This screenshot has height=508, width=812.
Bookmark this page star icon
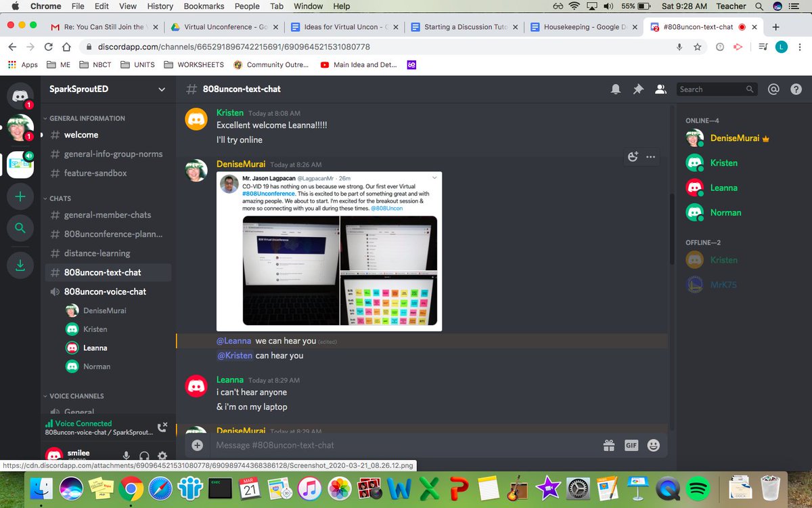click(698, 47)
